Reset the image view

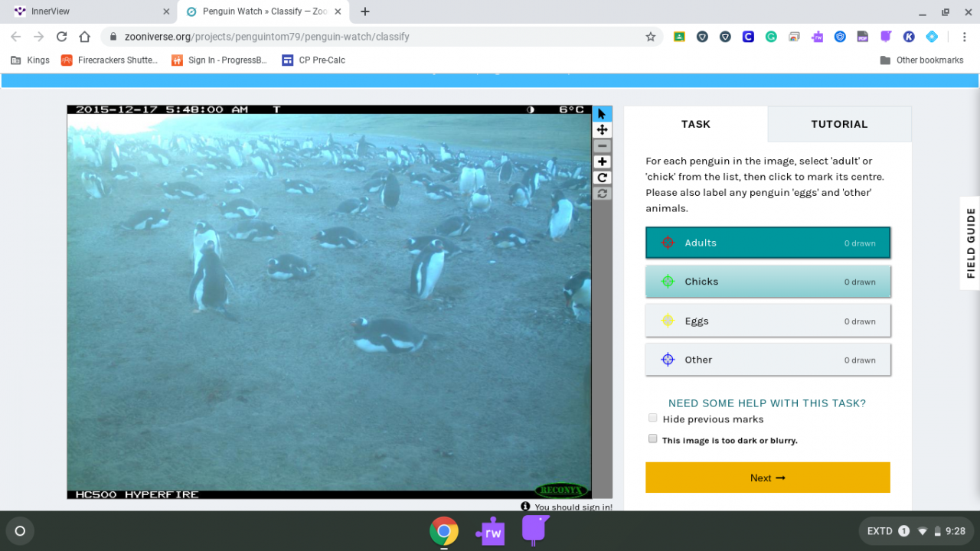click(603, 194)
